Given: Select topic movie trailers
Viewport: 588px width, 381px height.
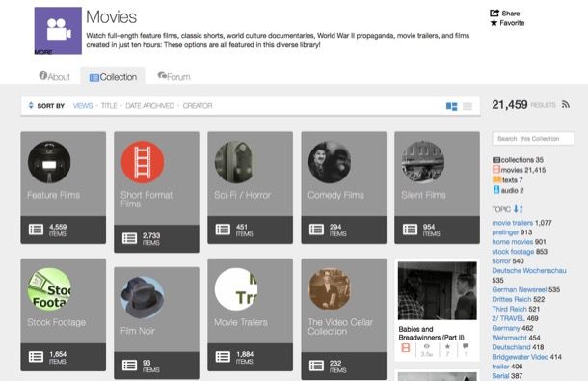Looking at the screenshot, I should (512, 223).
